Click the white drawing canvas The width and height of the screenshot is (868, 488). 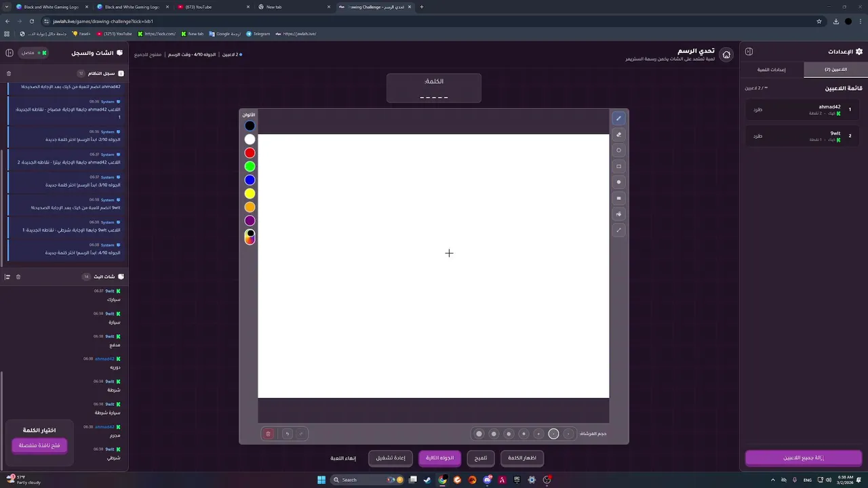click(x=433, y=266)
